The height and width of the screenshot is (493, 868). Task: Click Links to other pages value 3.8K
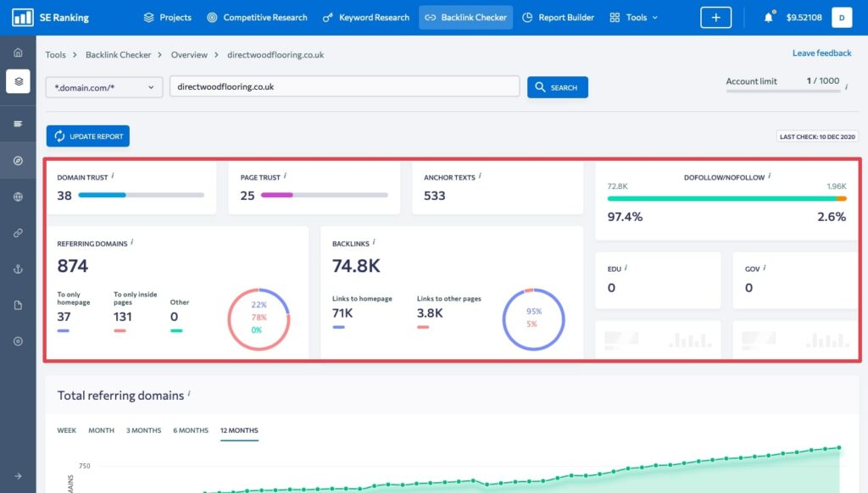point(430,313)
